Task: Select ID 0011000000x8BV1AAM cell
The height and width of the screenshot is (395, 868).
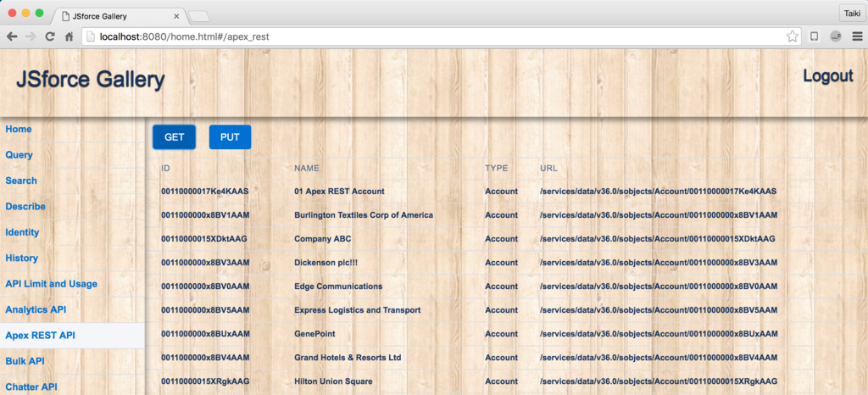Action: pyautogui.click(x=205, y=215)
